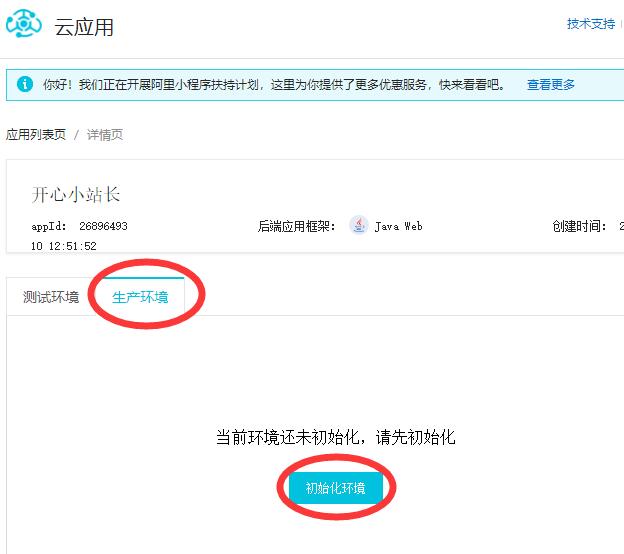Screen dimensions: 624x554
Task: Click the app name 开心小站长
Action: [76, 195]
